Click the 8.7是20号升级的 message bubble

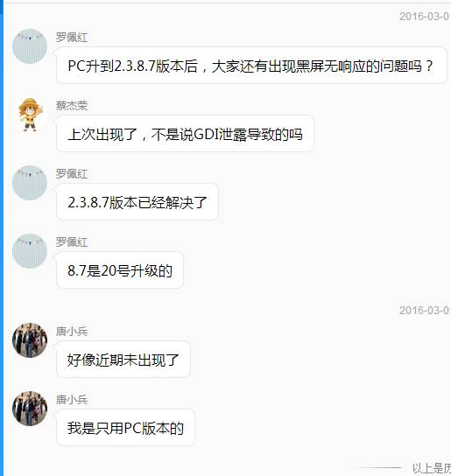coord(120,270)
